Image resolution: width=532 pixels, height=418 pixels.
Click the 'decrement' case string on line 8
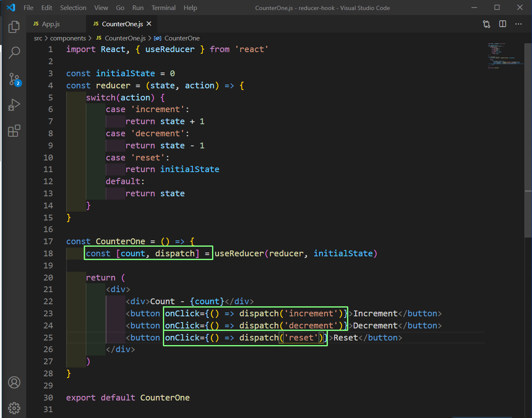point(158,133)
